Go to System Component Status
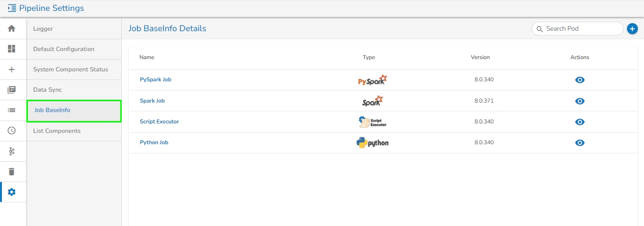644x226 pixels. [70, 70]
